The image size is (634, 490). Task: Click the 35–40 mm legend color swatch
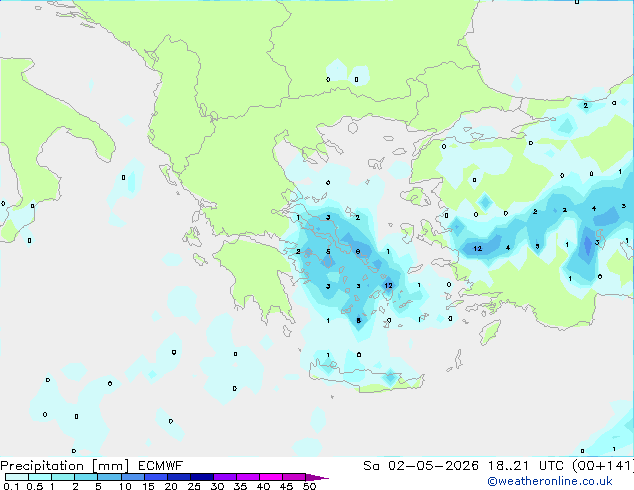(x=248, y=477)
